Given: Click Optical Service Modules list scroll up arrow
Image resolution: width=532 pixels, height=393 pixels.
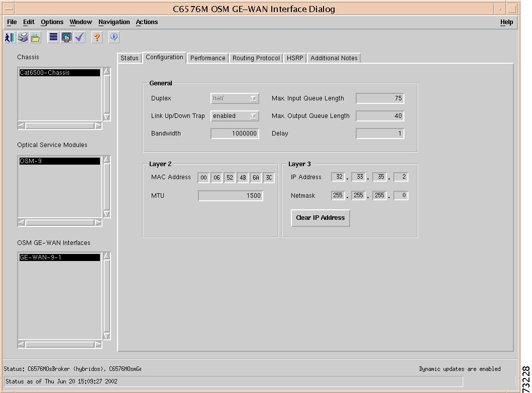Looking at the screenshot, I should (x=107, y=160).
